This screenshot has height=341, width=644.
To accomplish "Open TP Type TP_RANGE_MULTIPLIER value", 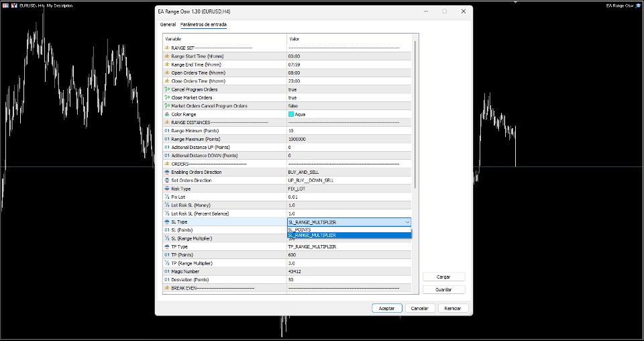I will point(349,246).
